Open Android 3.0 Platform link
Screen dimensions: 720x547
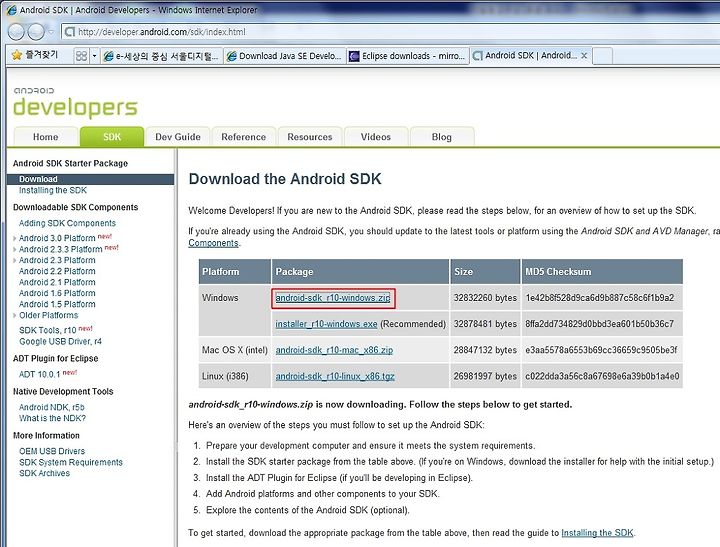(x=57, y=238)
